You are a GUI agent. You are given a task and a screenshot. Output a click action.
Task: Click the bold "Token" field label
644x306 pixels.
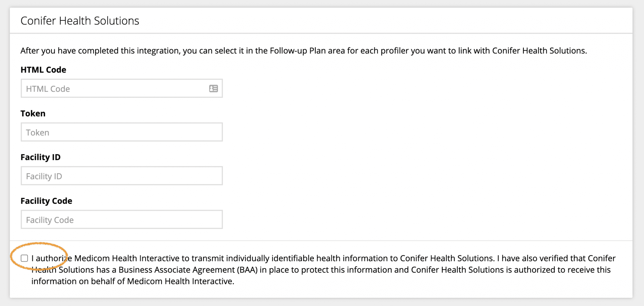33,114
